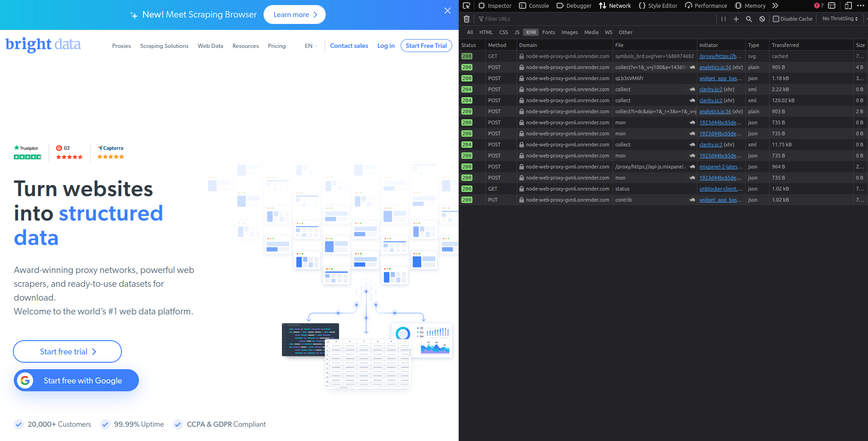Filter requests by Fonts
Viewport: 868px width, 441px height.
(x=548, y=32)
